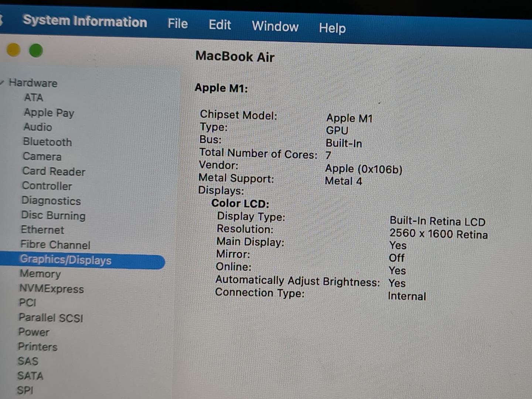Screen dimensions: 532x399
Task: Select NVMExpress in the sidebar
Action: click(x=51, y=289)
